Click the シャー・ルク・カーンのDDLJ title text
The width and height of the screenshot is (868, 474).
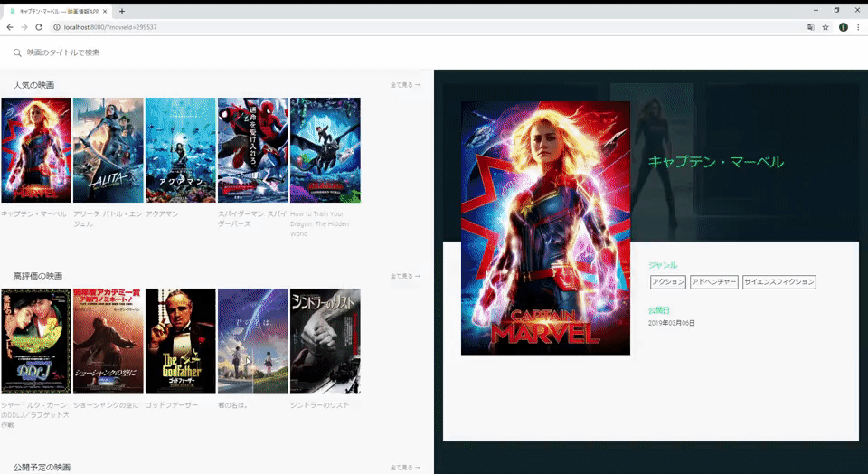pyautogui.click(x=34, y=415)
